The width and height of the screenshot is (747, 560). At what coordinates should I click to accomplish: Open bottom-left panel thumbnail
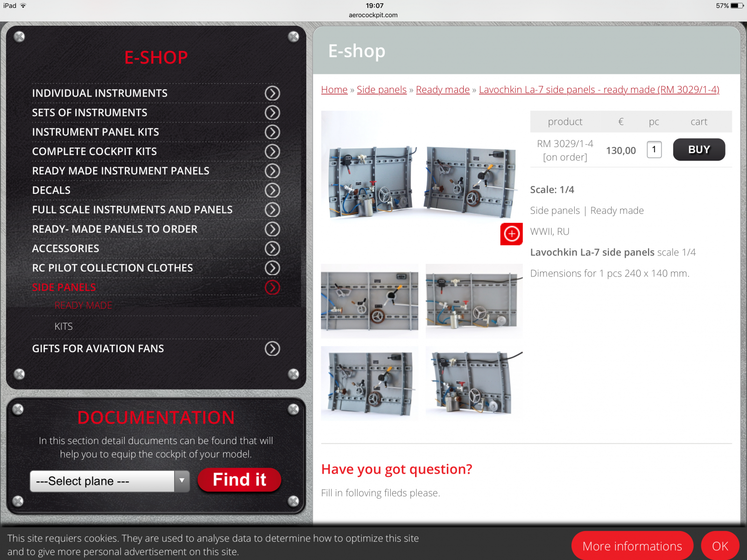pyautogui.click(x=370, y=384)
